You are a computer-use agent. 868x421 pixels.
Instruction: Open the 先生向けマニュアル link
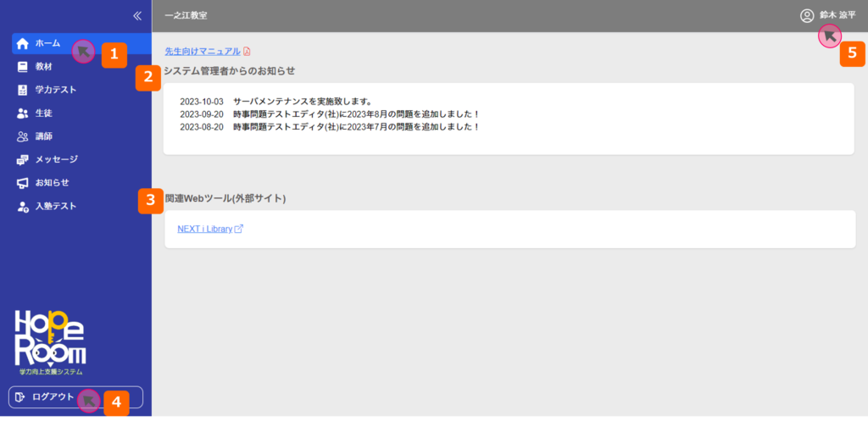coord(203,52)
